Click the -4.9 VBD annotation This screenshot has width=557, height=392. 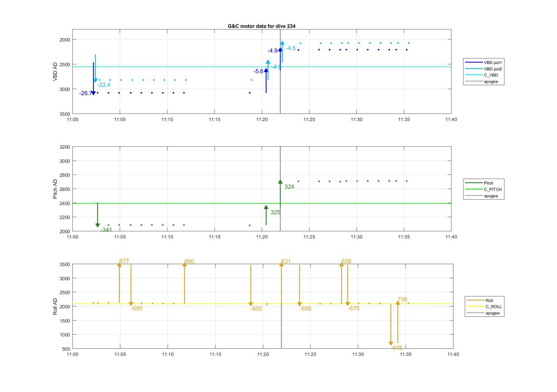click(273, 50)
